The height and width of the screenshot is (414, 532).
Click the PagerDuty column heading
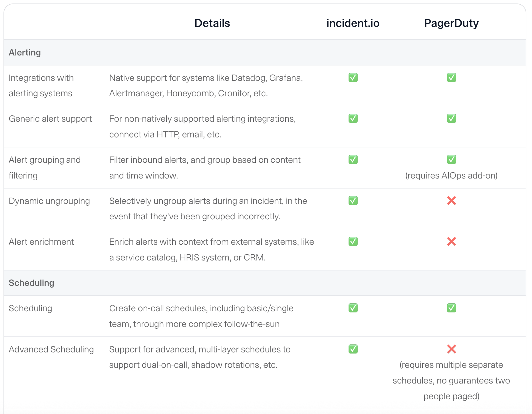[451, 23]
